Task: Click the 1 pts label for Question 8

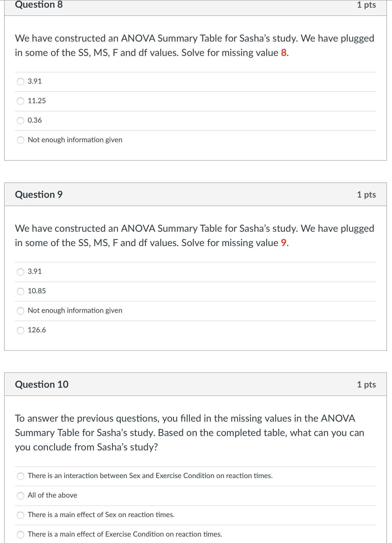Action: [x=367, y=5]
